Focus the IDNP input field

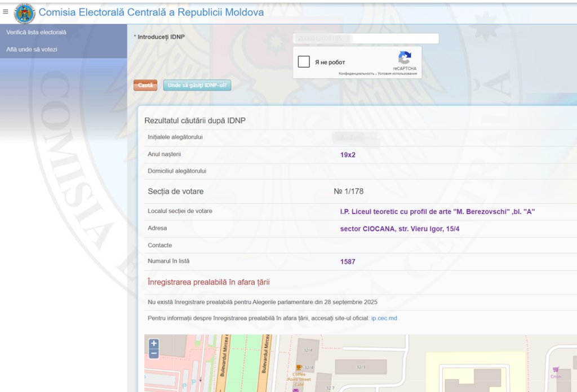tap(365, 38)
